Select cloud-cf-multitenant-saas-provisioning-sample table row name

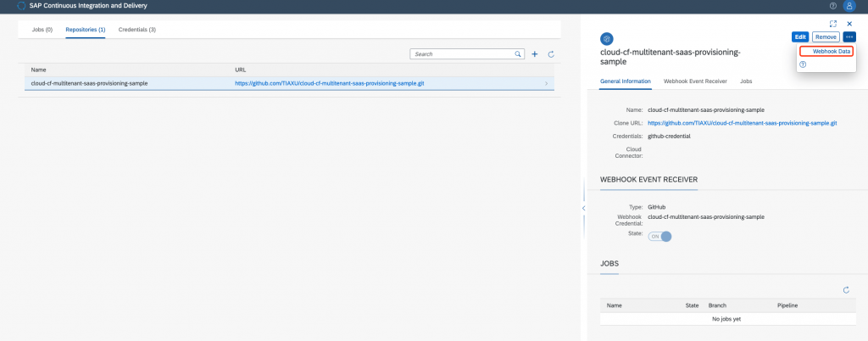pos(89,84)
